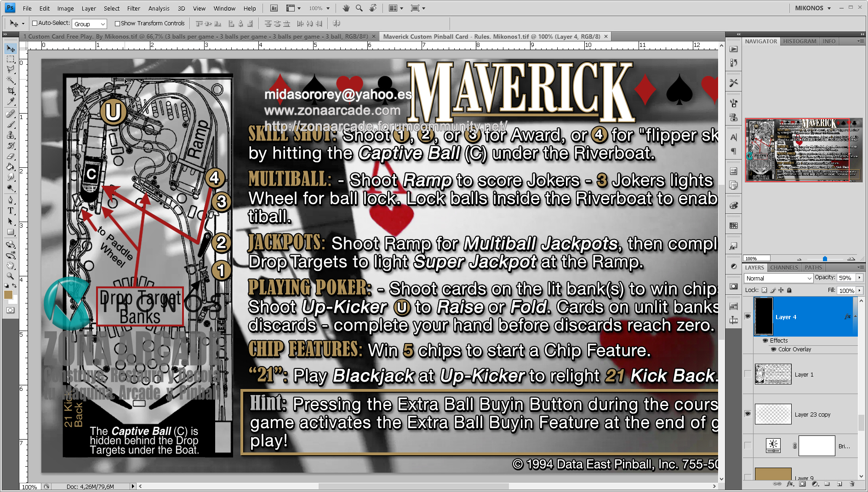Select the Path Selection tool

click(x=10, y=221)
